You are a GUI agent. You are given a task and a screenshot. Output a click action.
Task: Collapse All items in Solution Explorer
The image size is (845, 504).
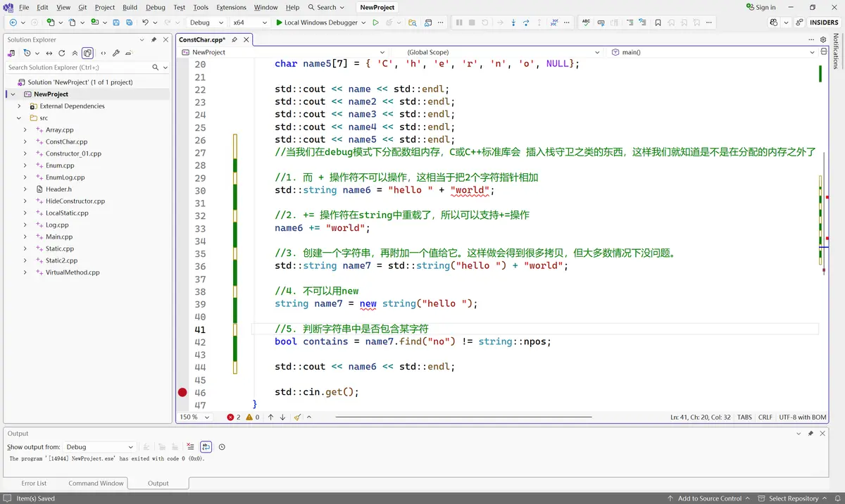click(x=74, y=53)
